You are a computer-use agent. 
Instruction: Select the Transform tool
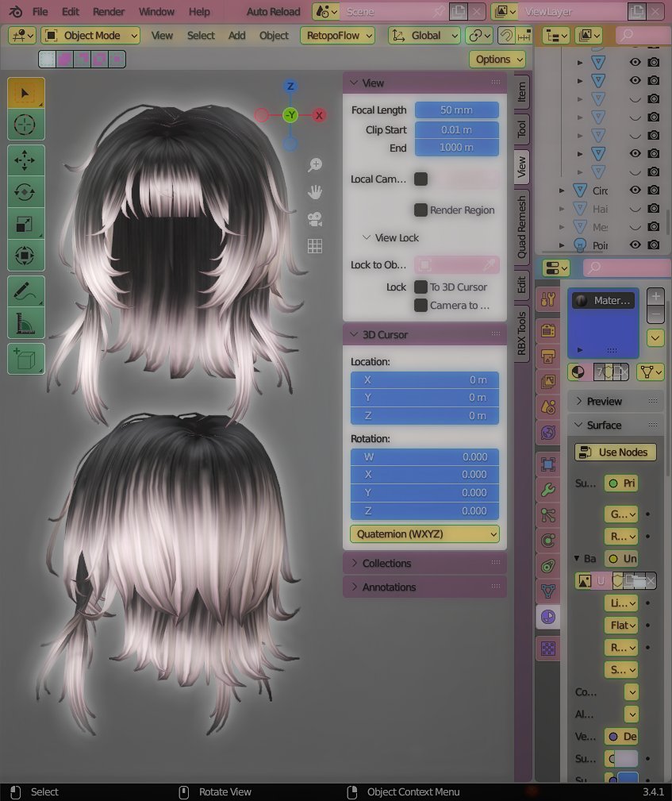[25, 256]
